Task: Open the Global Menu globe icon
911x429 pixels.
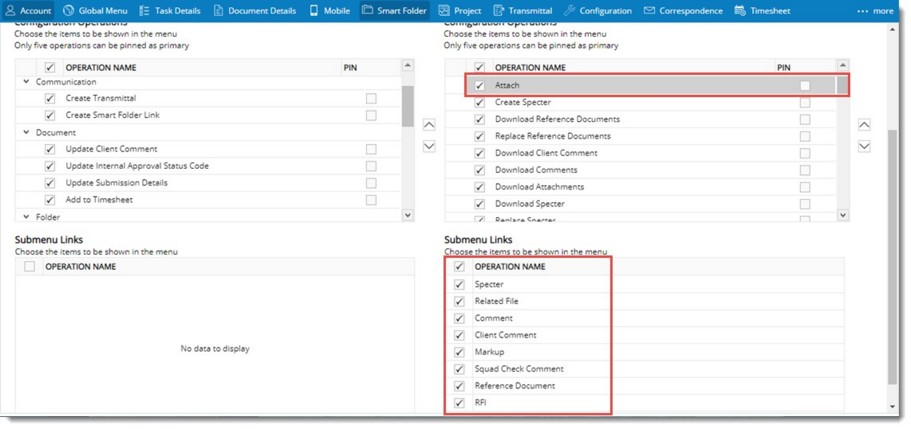Action: [x=69, y=11]
